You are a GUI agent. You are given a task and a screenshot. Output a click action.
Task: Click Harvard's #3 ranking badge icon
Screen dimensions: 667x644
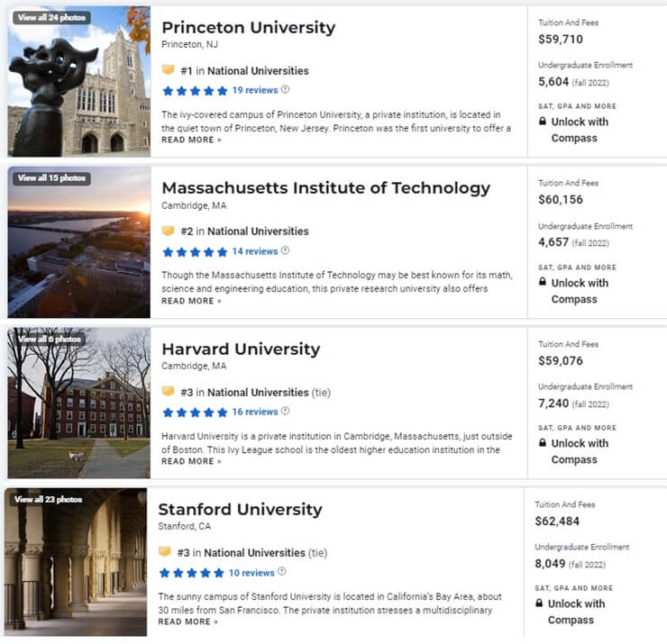(x=168, y=391)
